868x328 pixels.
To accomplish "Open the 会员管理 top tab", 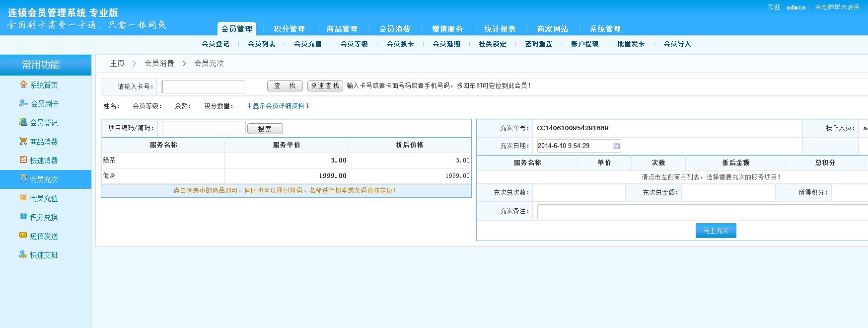I will pyautogui.click(x=237, y=29).
